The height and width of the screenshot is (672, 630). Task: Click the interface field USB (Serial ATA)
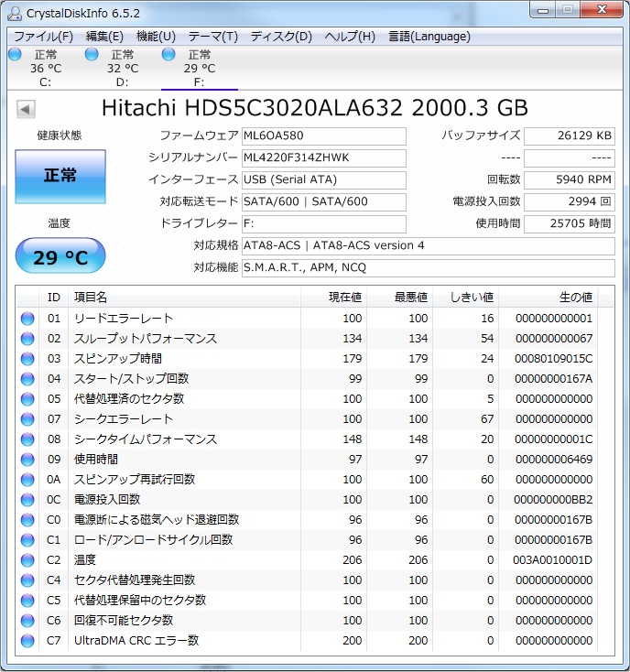[323, 180]
